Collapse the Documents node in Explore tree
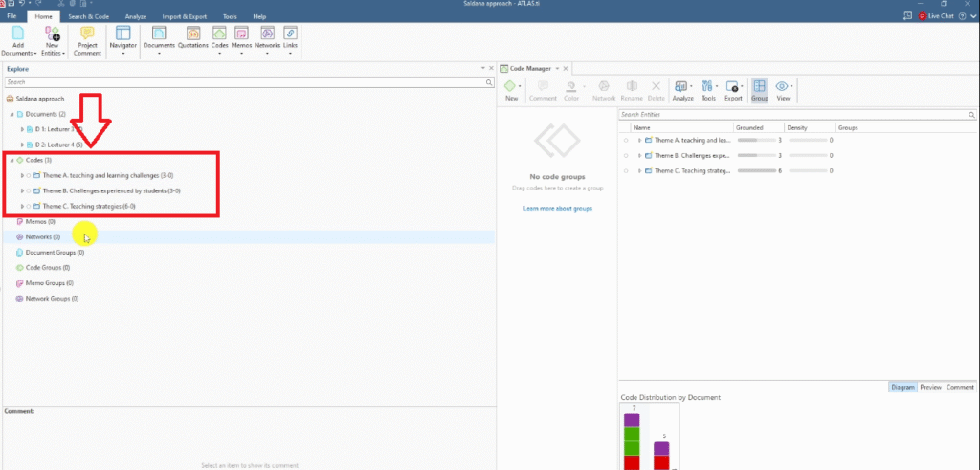Screen dimensions: 980x470 click(11, 114)
